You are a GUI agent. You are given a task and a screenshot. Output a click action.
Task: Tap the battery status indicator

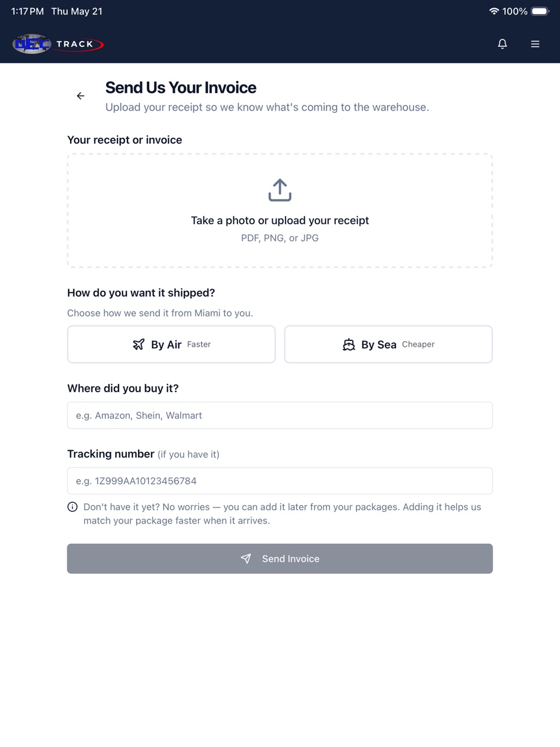click(x=540, y=11)
